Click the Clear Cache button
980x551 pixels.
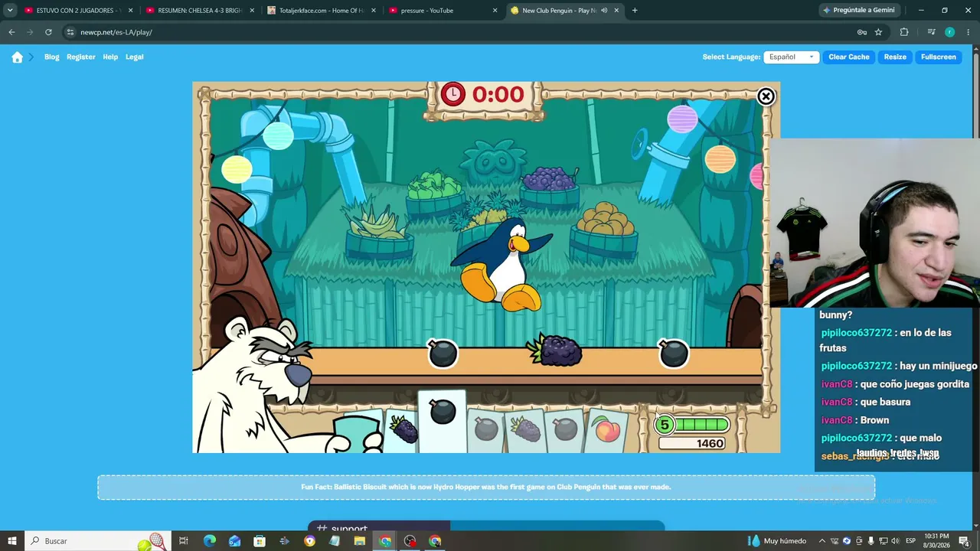pyautogui.click(x=849, y=57)
